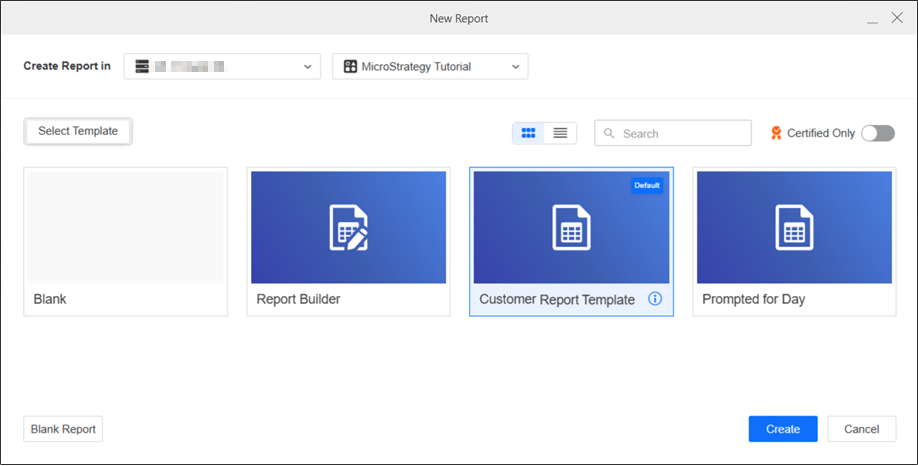
Task: Expand the MicroStrategy Tutorial project dropdown
Action: [x=515, y=67]
